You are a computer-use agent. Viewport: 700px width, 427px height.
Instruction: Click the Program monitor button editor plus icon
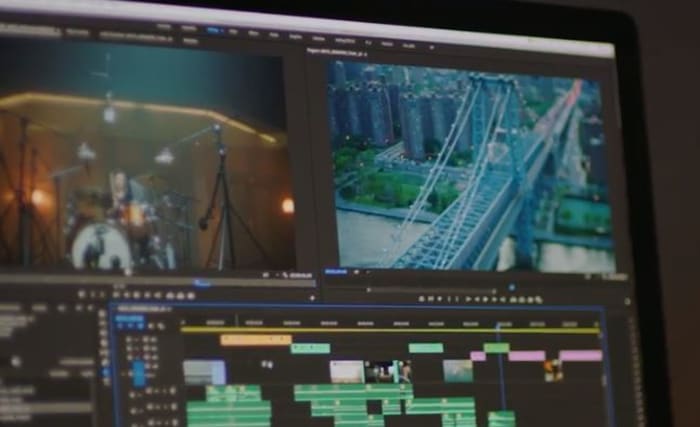click(627, 302)
